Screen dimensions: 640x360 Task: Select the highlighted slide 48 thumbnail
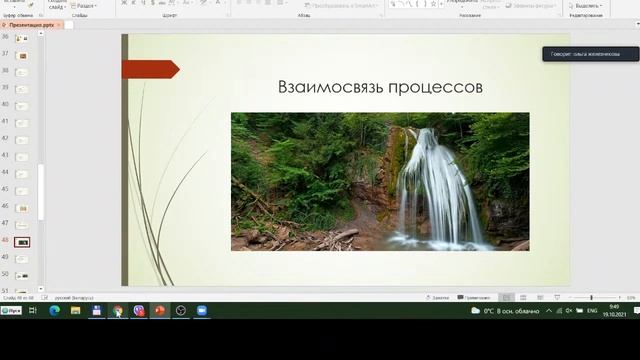click(x=22, y=242)
